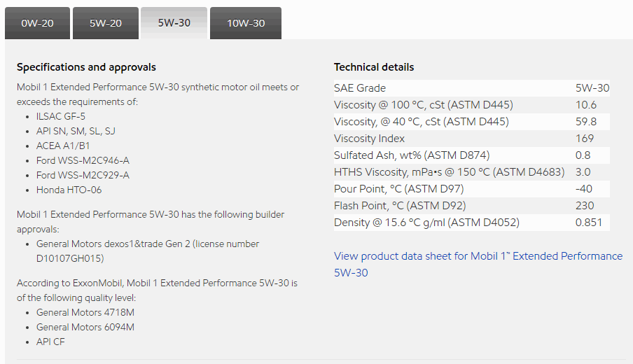This screenshot has height=364, width=633.
Task: Click the Honda HTO-06 list item
Action: (69, 190)
